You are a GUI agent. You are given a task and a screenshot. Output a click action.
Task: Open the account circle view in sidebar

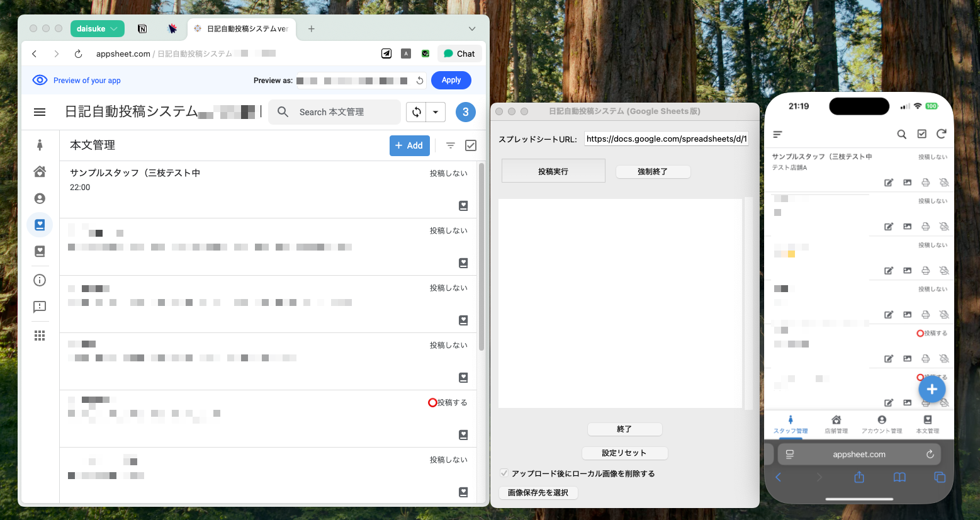(x=40, y=198)
